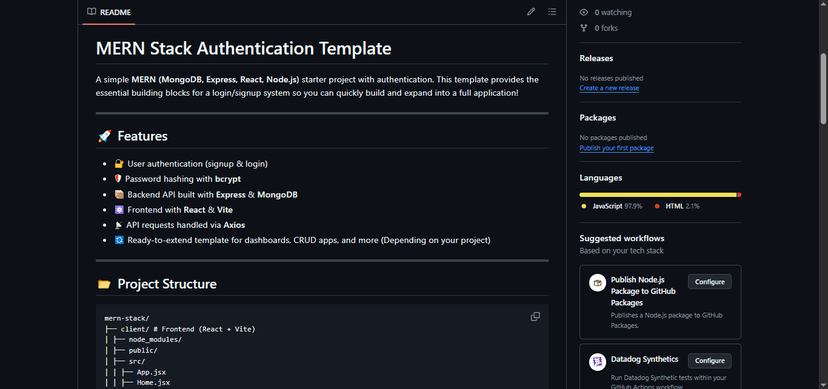Viewport: 828px width, 389px height.
Task: Click the node_modules/ line in code
Action: pos(143,340)
